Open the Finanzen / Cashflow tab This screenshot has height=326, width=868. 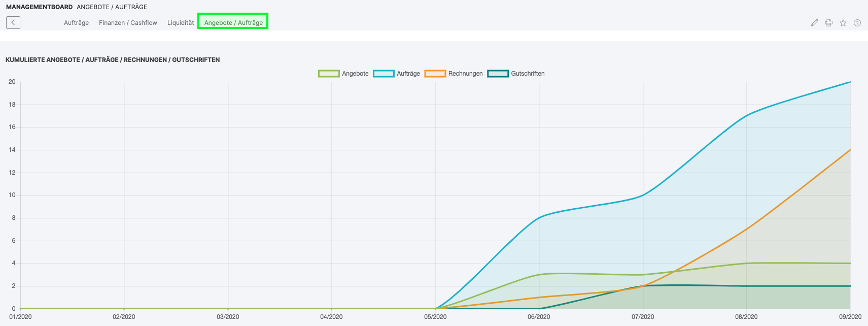coord(128,23)
